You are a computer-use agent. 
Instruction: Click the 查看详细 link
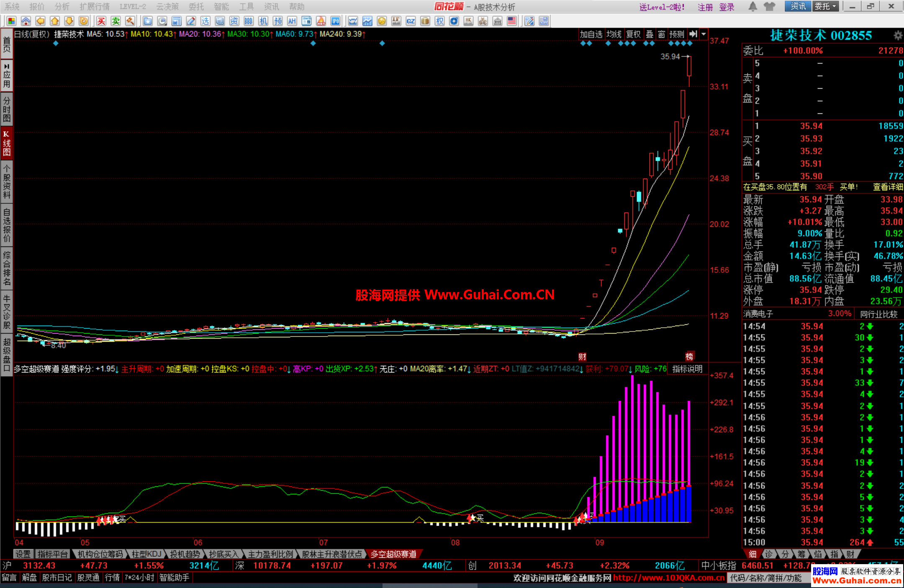pyautogui.click(x=888, y=187)
